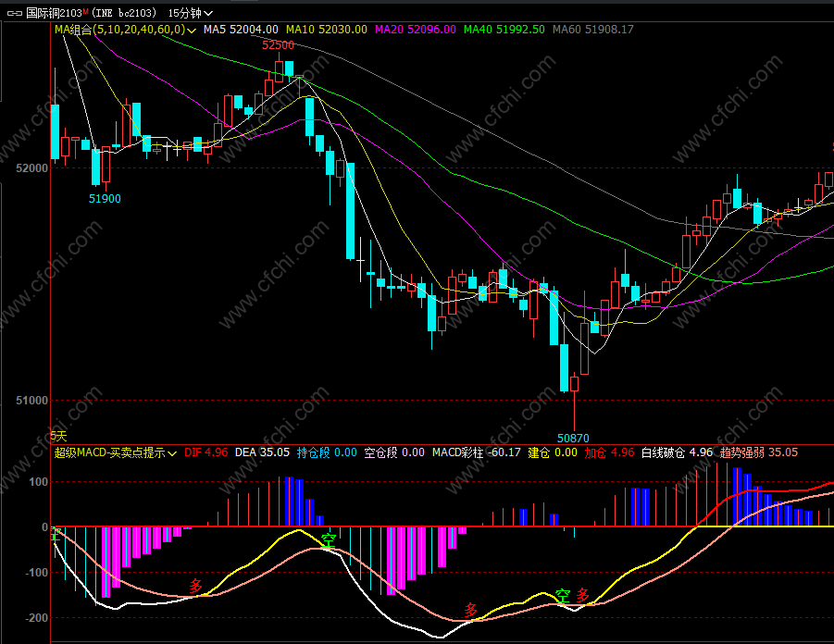Click the 50870 lowest price marker
834x644 pixels.
click(x=573, y=439)
